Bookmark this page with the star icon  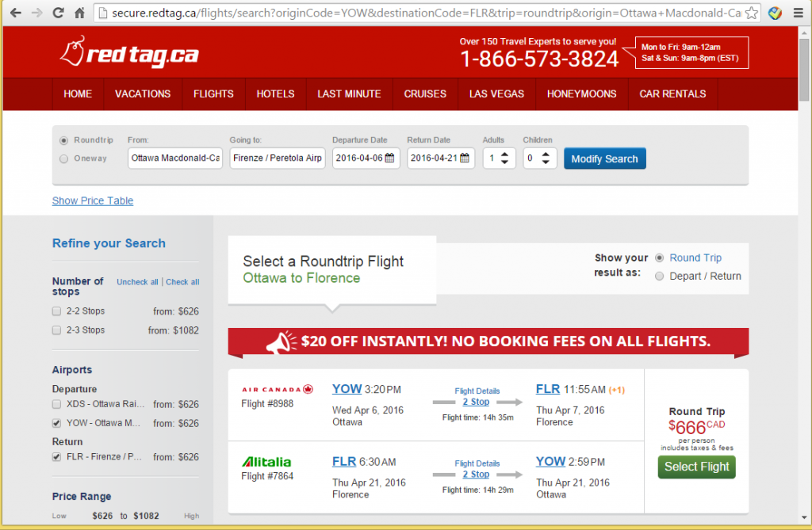pyautogui.click(x=752, y=13)
